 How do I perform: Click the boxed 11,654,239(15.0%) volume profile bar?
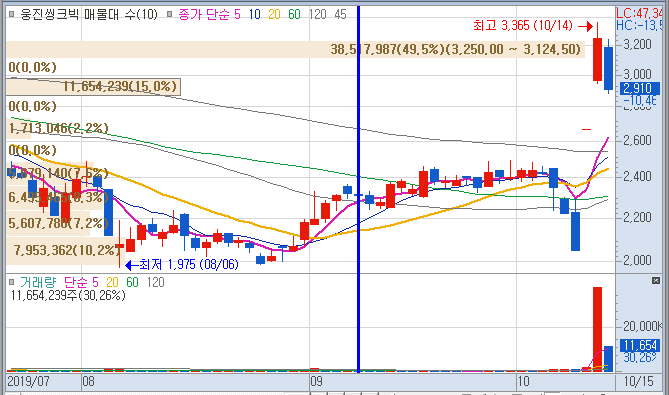[93, 87]
